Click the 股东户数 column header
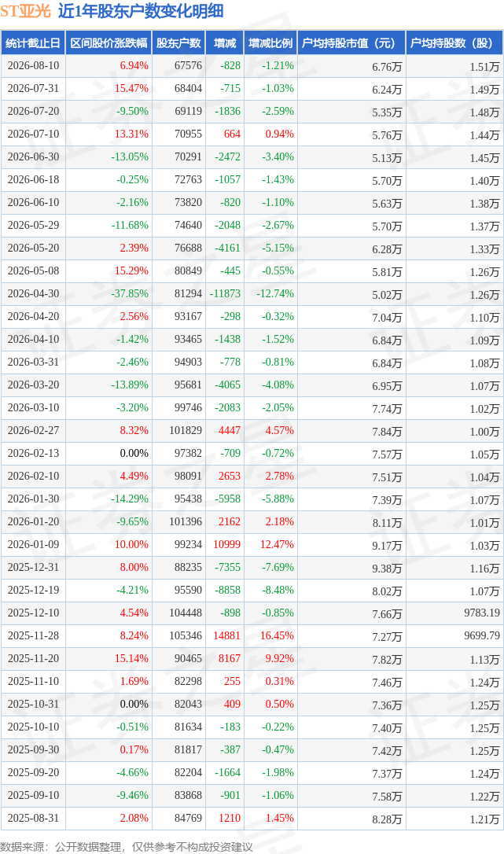The image size is (504, 854). click(x=178, y=43)
